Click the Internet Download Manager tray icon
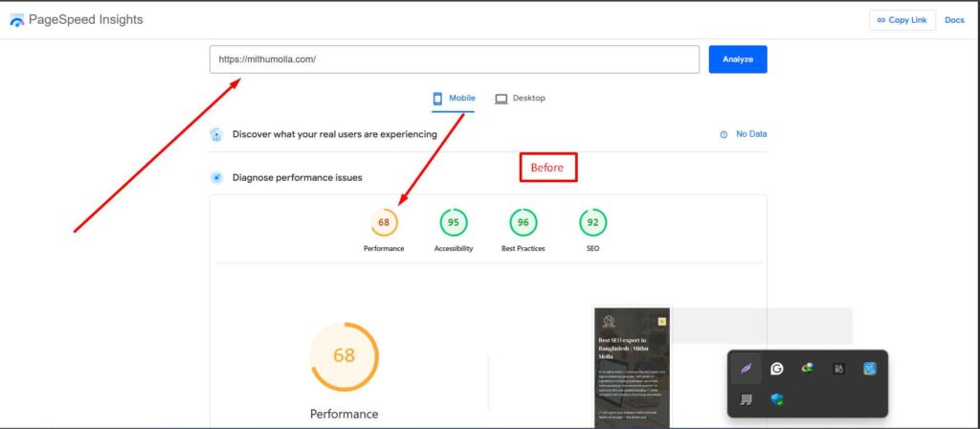Screen dimensions: 980x429 tap(808, 369)
